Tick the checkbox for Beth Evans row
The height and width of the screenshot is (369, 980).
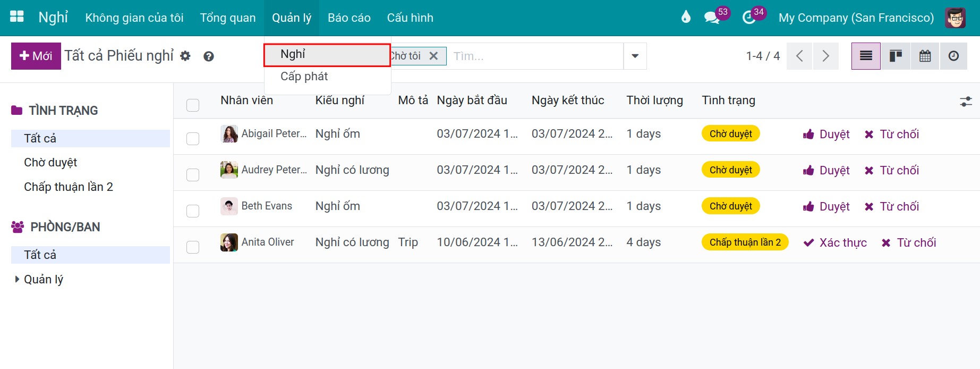pos(193,211)
